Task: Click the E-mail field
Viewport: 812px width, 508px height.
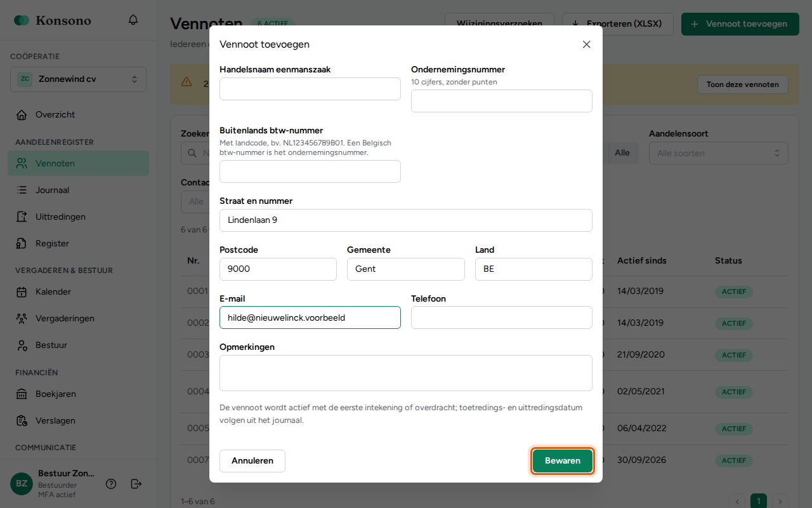Action: (x=310, y=317)
